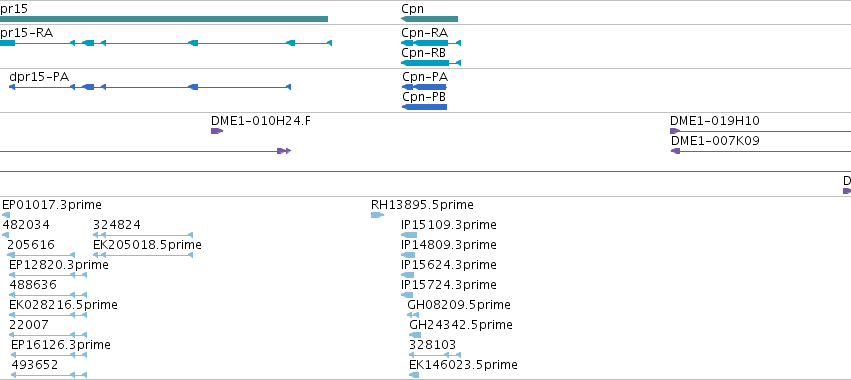Screen dimensions: 851x380
Task: Select the Cpn gene bar
Action: pyautogui.click(x=429, y=19)
